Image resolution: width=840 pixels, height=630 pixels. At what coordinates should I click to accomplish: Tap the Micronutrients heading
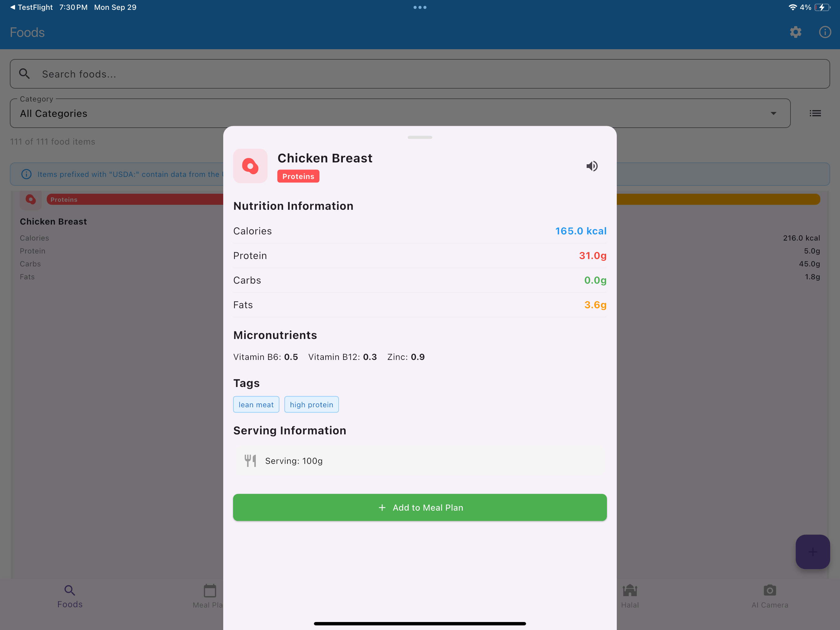275,335
